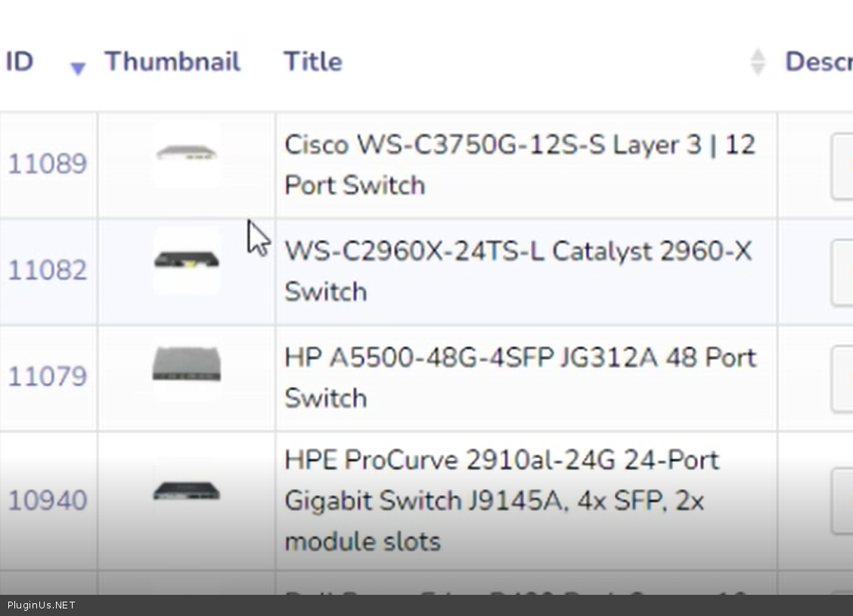
Task: Open product ID 11082 link
Action: [47, 271]
